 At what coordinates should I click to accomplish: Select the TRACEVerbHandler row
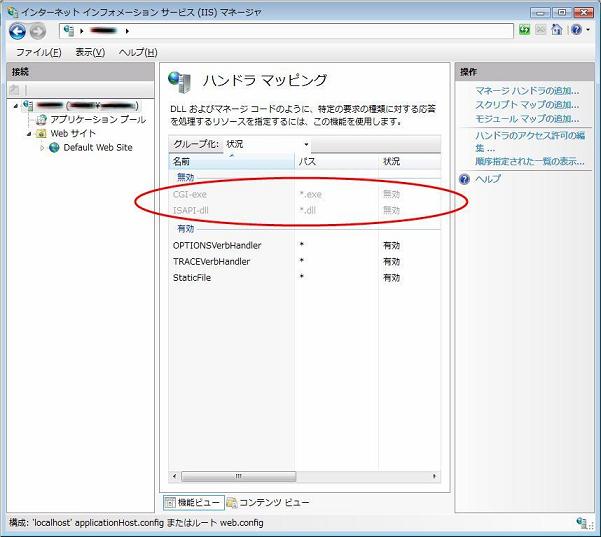pyautogui.click(x=305, y=261)
